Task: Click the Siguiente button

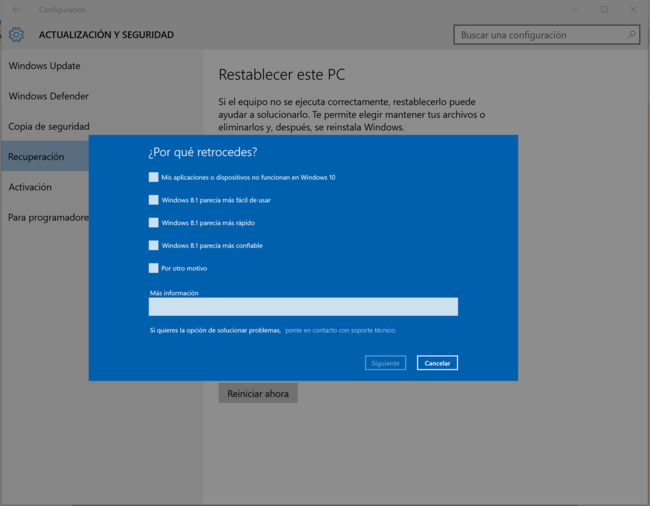Action: click(x=386, y=363)
